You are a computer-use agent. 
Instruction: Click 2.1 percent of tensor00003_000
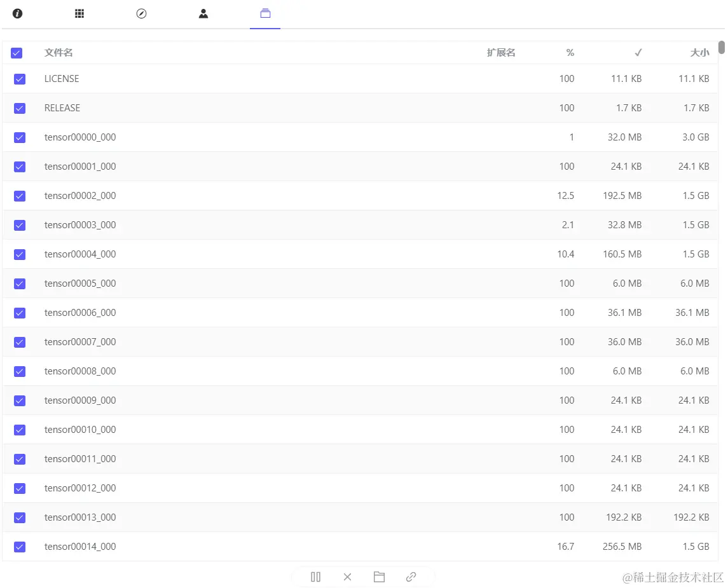(x=568, y=225)
